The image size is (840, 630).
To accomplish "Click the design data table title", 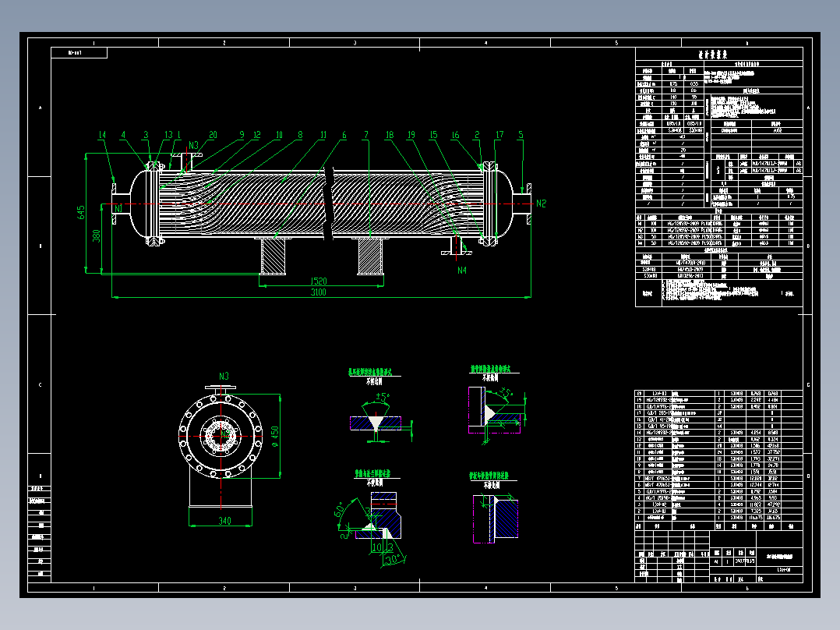I will pos(712,55).
